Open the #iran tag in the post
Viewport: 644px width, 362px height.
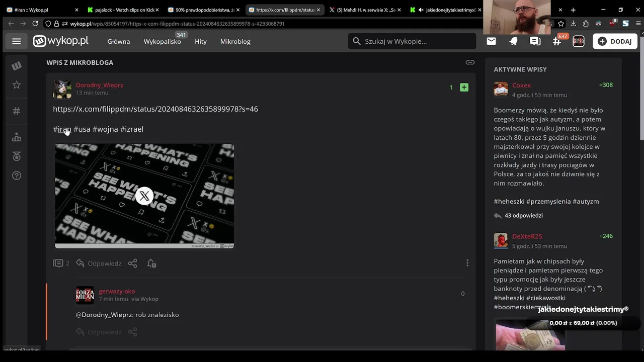tap(62, 129)
